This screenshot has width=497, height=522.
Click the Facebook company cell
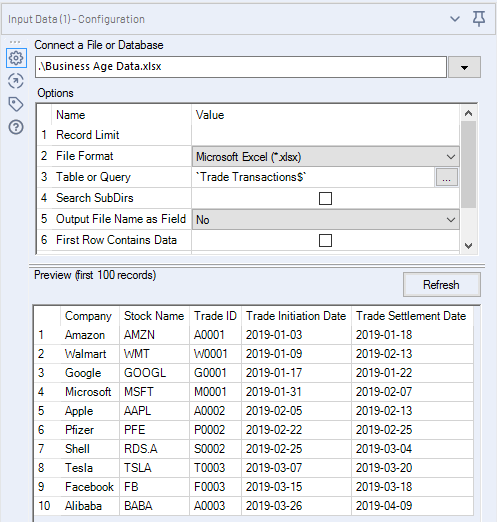[89, 487]
